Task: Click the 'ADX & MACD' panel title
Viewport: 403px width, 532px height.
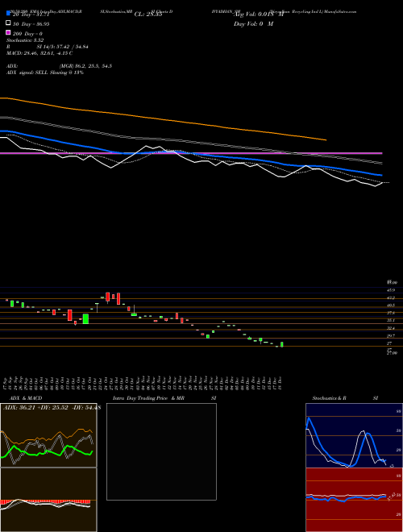Action: point(26,398)
